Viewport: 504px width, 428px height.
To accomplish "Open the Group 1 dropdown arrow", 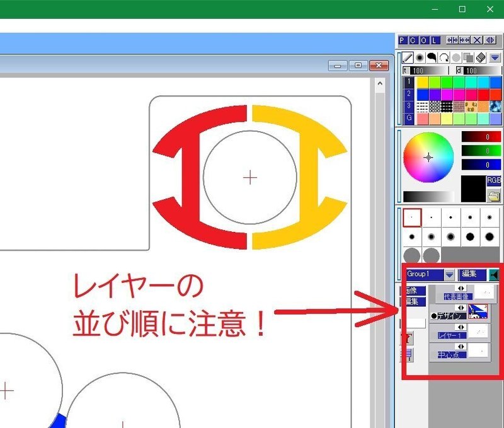I will tap(449, 275).
